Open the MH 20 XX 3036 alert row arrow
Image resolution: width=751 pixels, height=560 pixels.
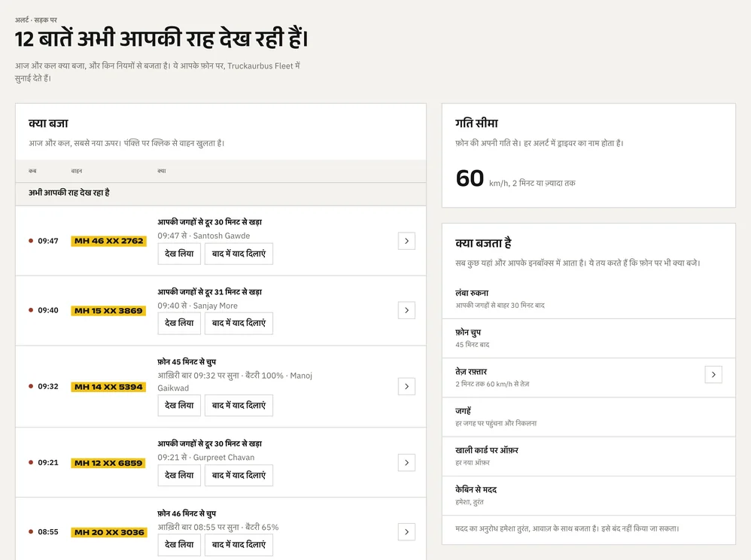406,531
